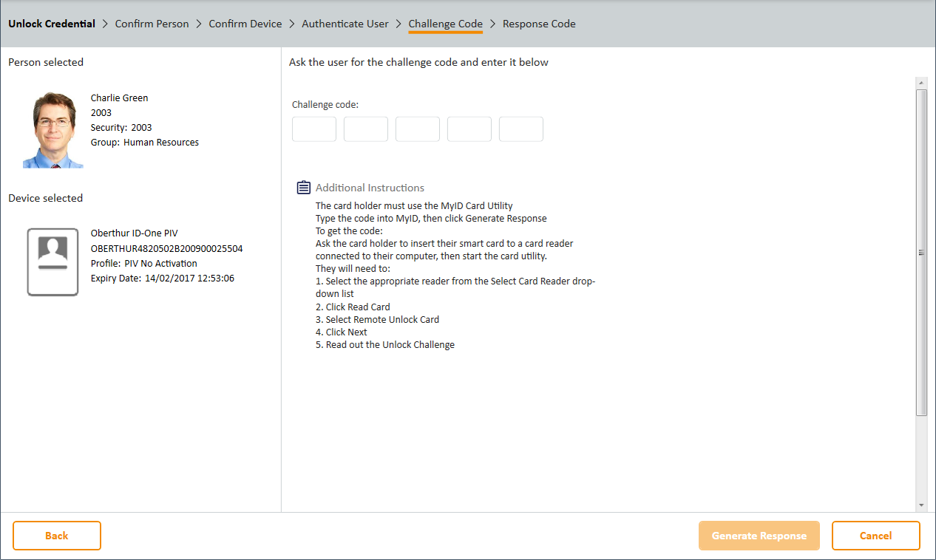This screenshot has width=936, height=560.
Task: Click the vertical scrollbar thumb
Action: pyautogui.click(x=921, y=251)
